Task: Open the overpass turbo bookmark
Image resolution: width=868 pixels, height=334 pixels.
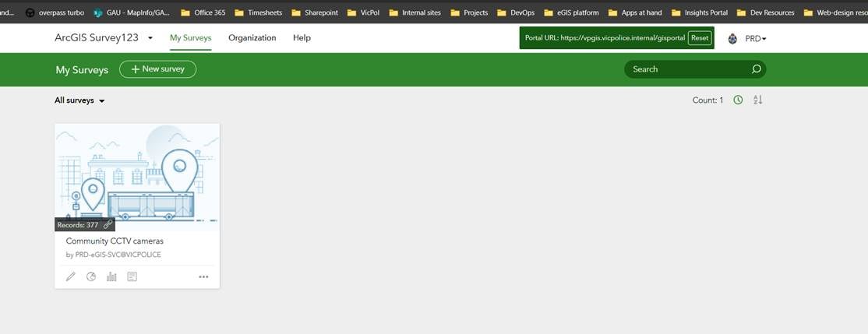Action: click(x=55, y=12)
